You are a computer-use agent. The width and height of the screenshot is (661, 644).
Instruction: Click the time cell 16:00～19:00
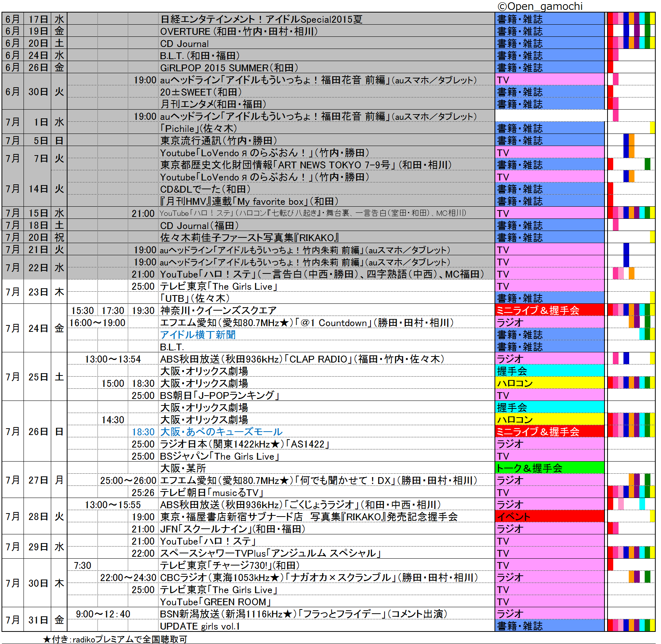click(x=97, y=322)
